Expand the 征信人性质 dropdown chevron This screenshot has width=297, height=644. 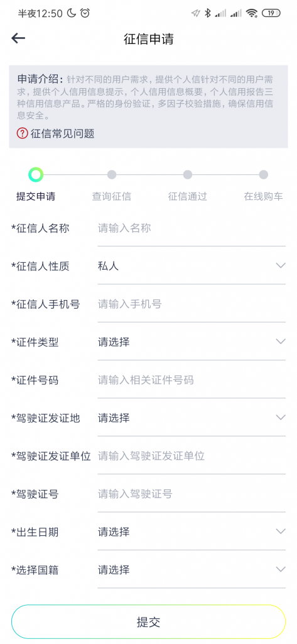pos(281,266)
